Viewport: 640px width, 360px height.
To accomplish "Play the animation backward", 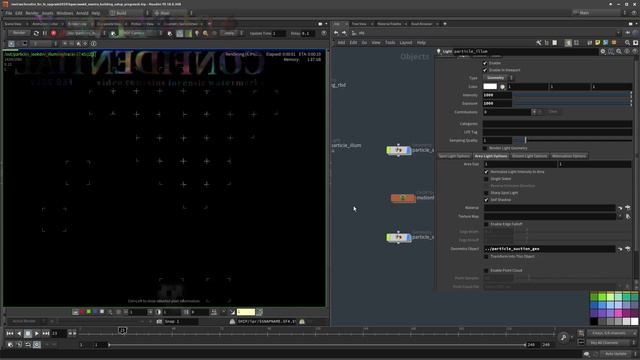I will 19,333.
